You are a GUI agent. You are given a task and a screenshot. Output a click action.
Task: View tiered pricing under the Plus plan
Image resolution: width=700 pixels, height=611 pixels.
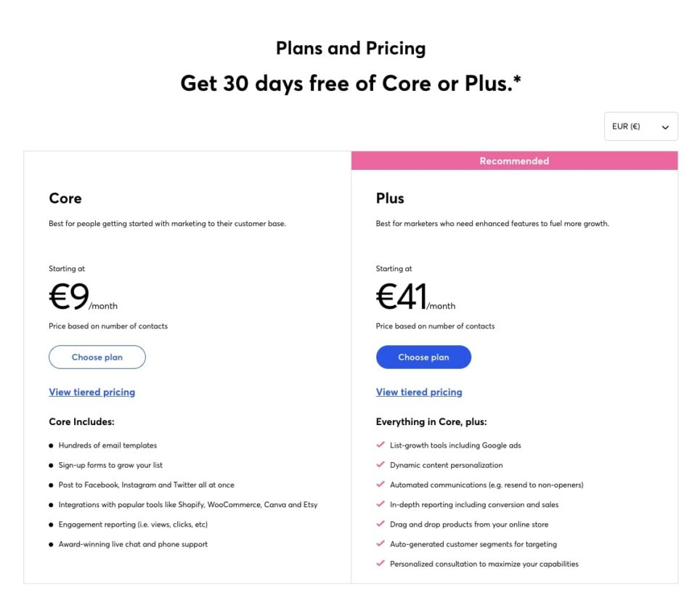(x=418, y=392)
